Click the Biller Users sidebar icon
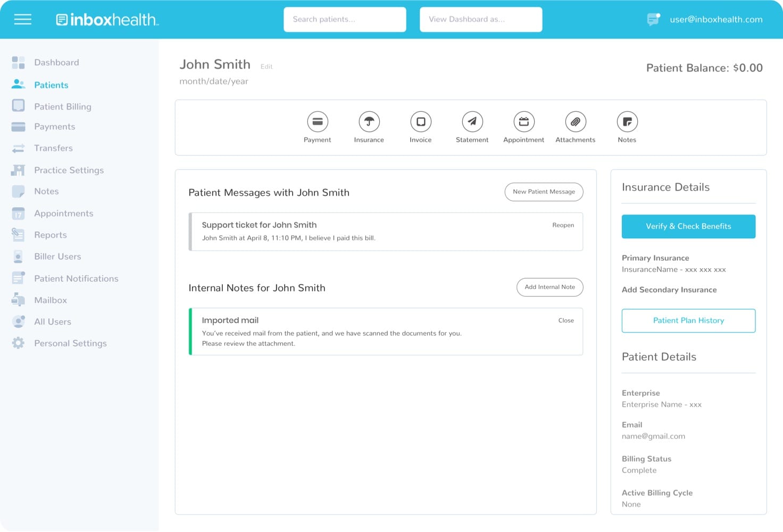Image resolution: width=783 pixels, height=532 pixels. [18, 256]
